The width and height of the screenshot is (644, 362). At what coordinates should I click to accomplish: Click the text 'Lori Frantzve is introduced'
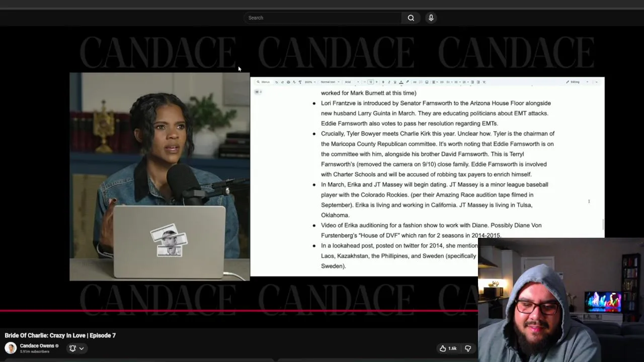click(354, 103)
